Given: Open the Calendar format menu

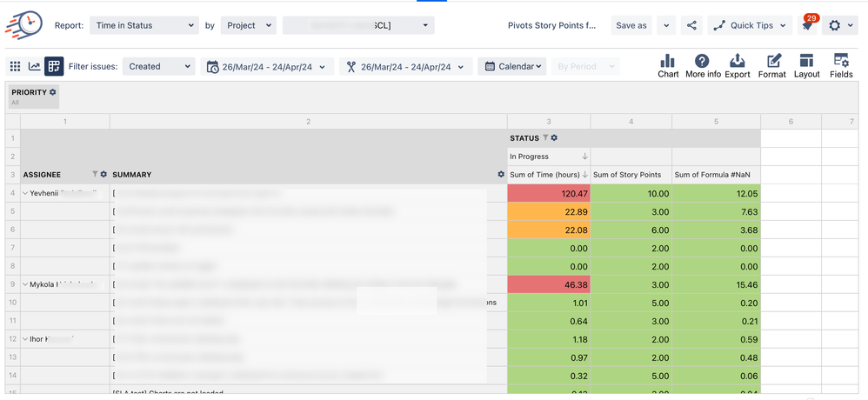Looking at the screenshot, I should tap(513, 66).
